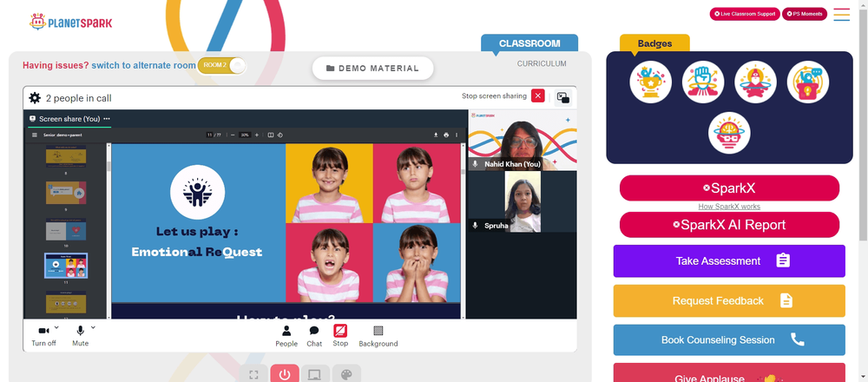Open the Badges tab
The image size is (868, 382).
(654, 43)
